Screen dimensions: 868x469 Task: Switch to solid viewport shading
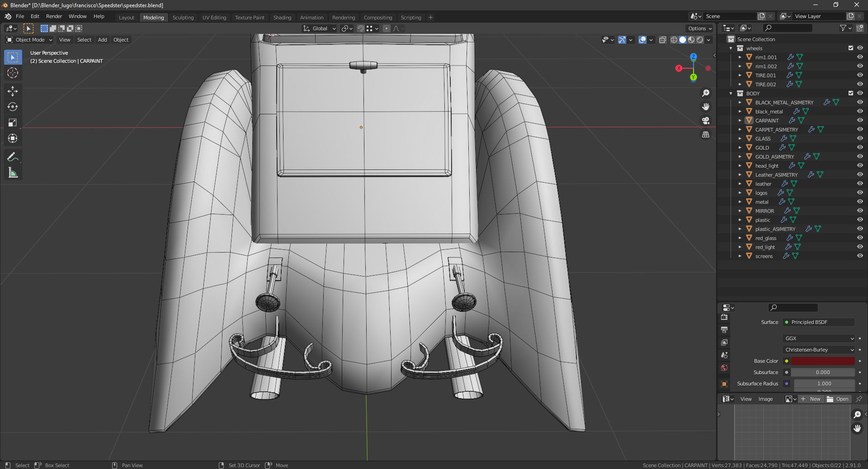(683, 40)
